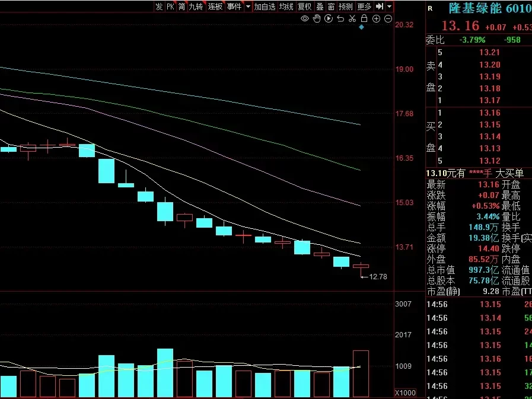
Task: Expand the dropdown arrow at toolbar's right end
Action: (x=389, y=7)
